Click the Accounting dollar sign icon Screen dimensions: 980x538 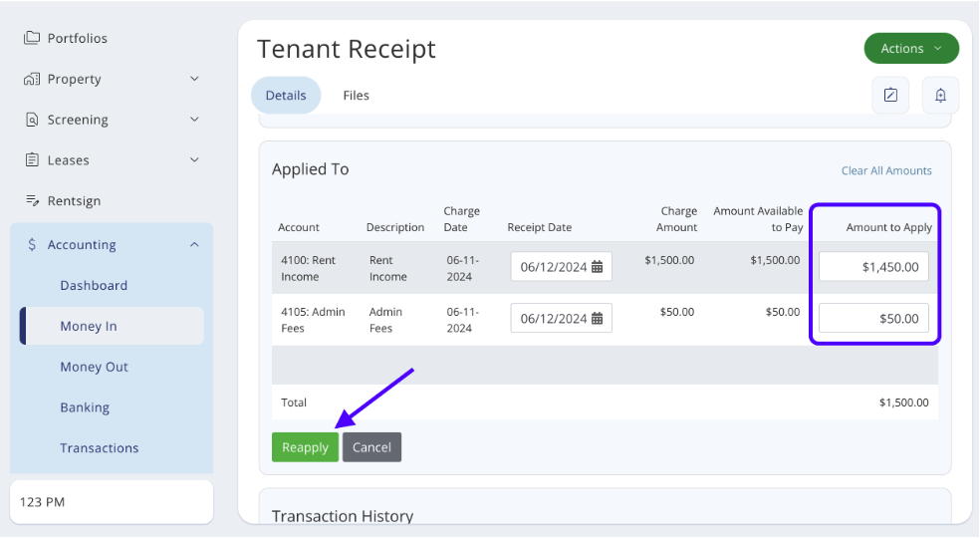[33, 245]
